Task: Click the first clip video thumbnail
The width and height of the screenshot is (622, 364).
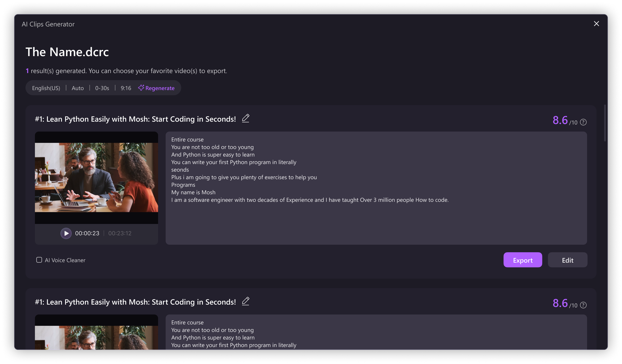Action: (x=96, y=178)
